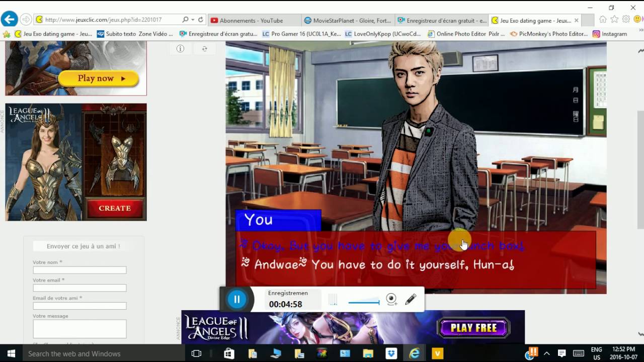Pause the screen recording
This screenshot has height=362, width=644.
[x=236, y=300]
